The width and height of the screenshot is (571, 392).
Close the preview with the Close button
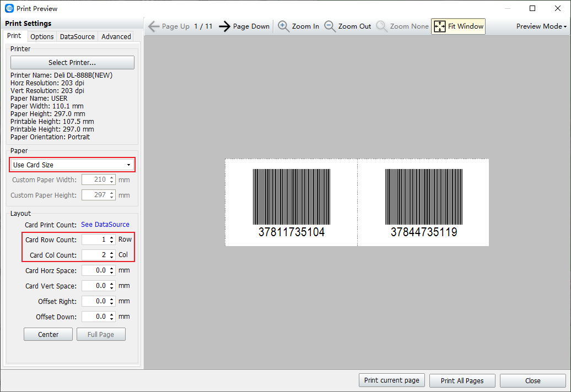533,380
